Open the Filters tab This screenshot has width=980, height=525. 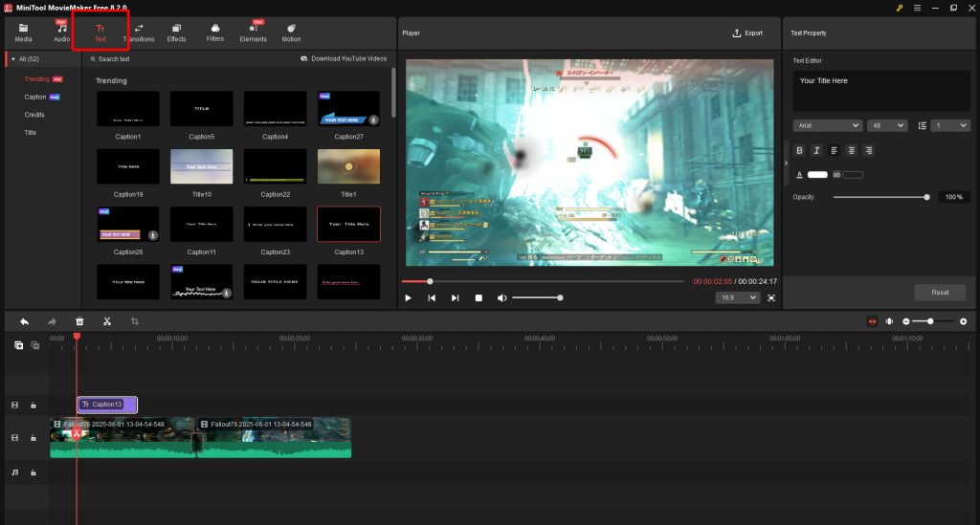[x=215, y=33]
